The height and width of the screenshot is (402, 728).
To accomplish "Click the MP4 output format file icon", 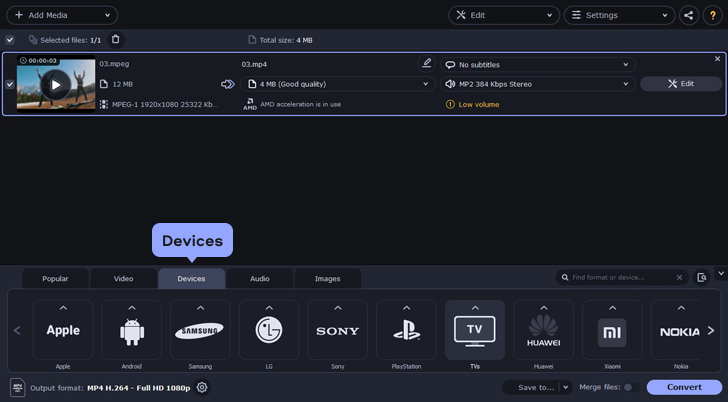I will point(18,387).
